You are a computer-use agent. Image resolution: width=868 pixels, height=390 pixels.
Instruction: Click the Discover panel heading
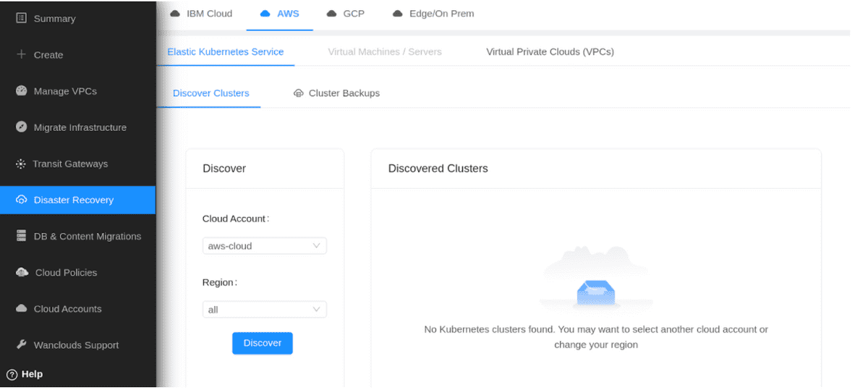tap(224, 169)
